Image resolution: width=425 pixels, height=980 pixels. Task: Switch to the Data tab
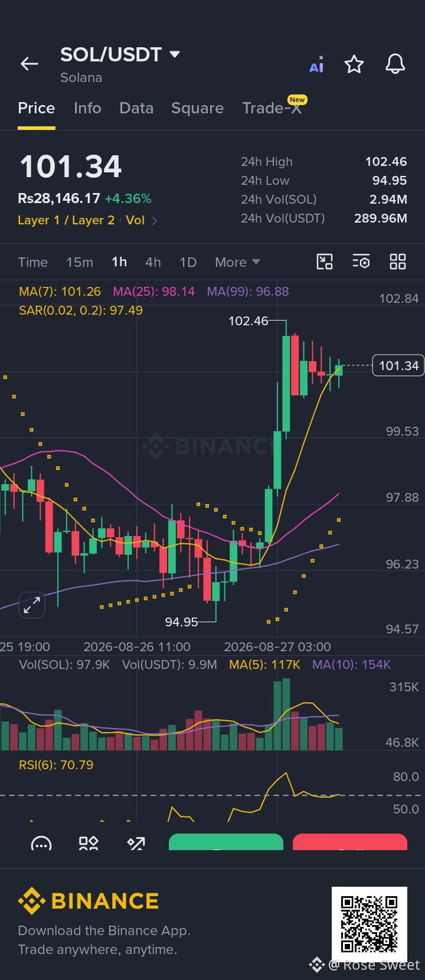[136, 108]
